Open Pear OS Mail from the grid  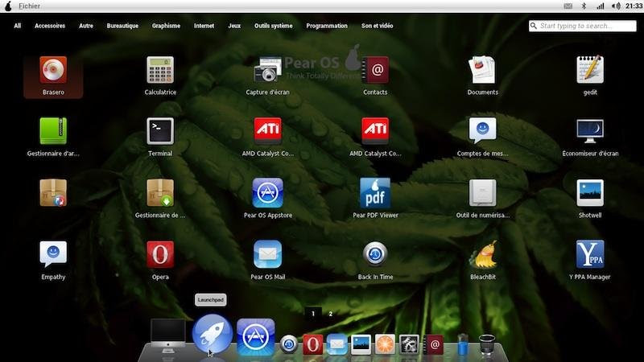pyautogui.click(x=268, y=254)
